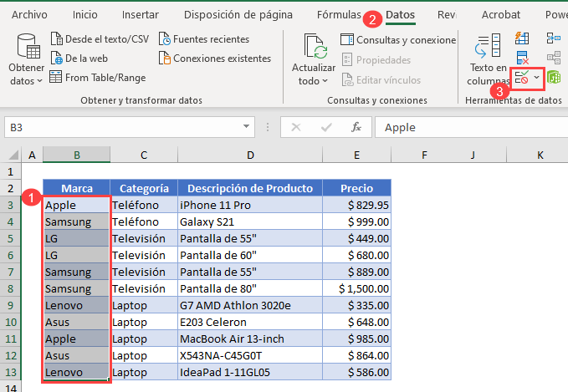Open the Consultas y conexiones pane
The width and height of the screenshot is (568, 392).
tap(398, 40)
